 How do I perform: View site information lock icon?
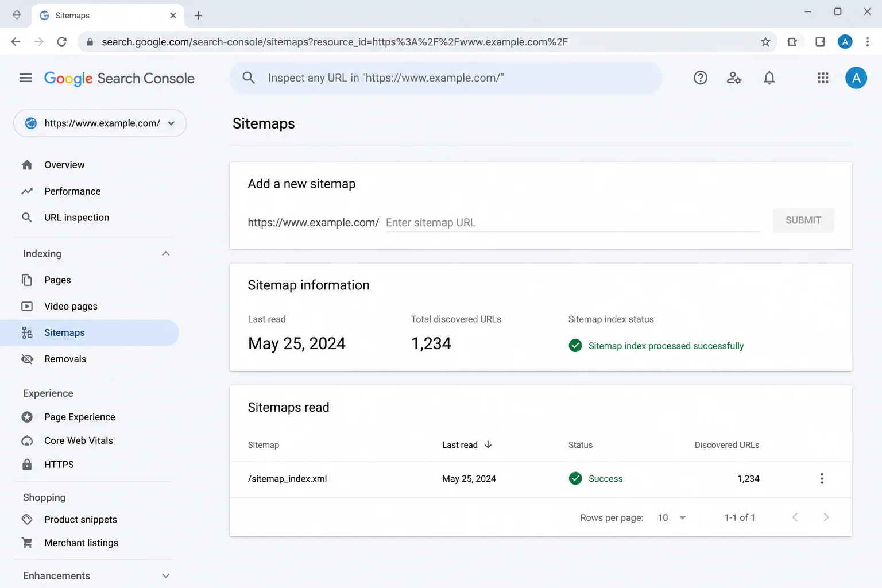(x=90, y=42)
